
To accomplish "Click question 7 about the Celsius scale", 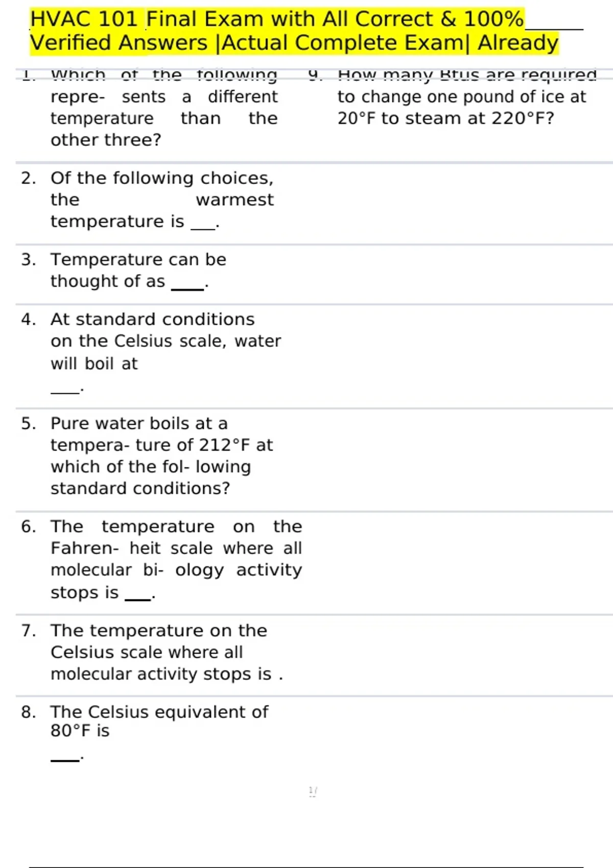I will point(166,652).
